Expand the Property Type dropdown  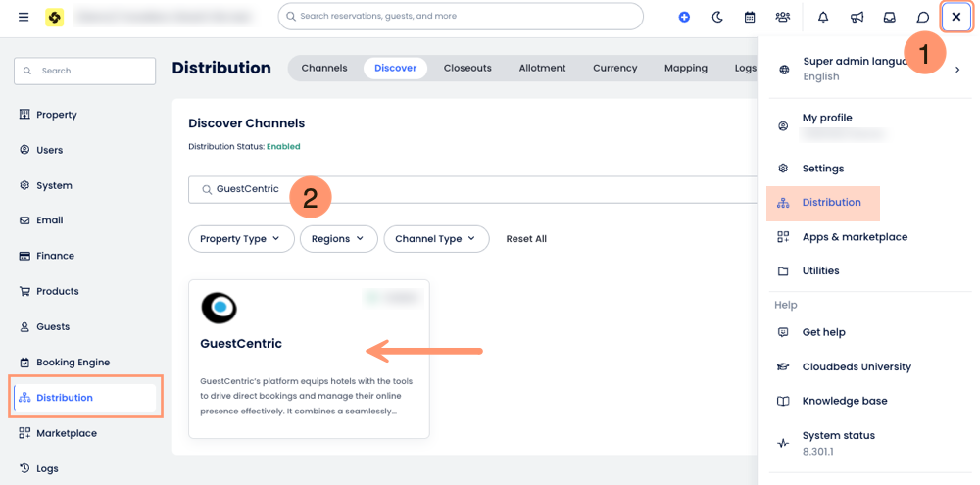240,239
